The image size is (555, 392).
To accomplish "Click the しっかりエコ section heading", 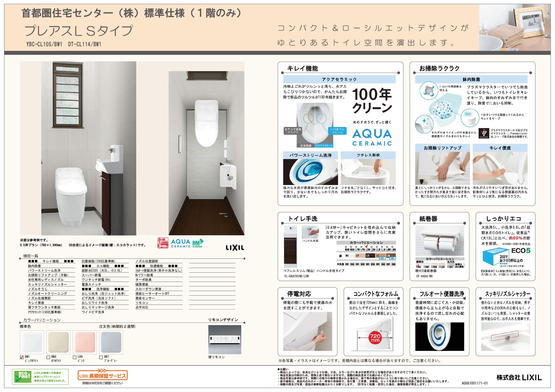I will (x=504, y=219).
